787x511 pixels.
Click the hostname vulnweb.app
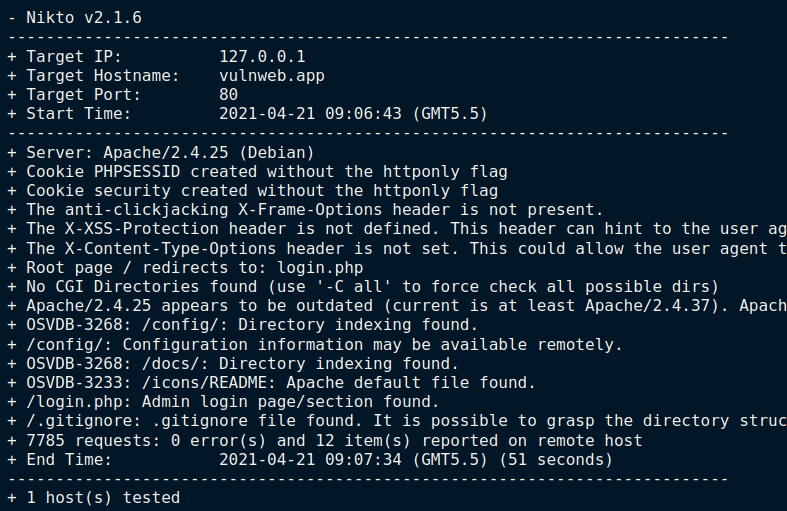tap(272, 75)
